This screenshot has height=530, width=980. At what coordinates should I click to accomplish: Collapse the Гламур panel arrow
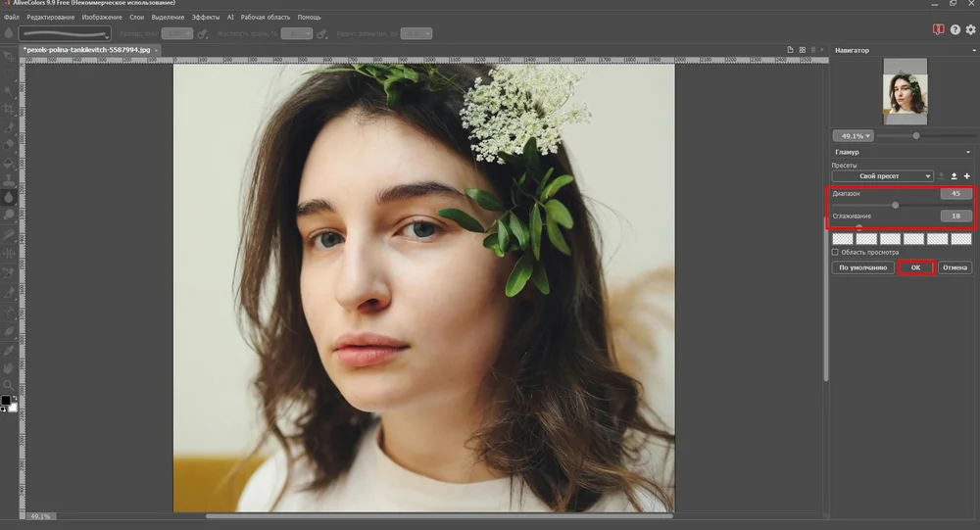pos(968,152)
